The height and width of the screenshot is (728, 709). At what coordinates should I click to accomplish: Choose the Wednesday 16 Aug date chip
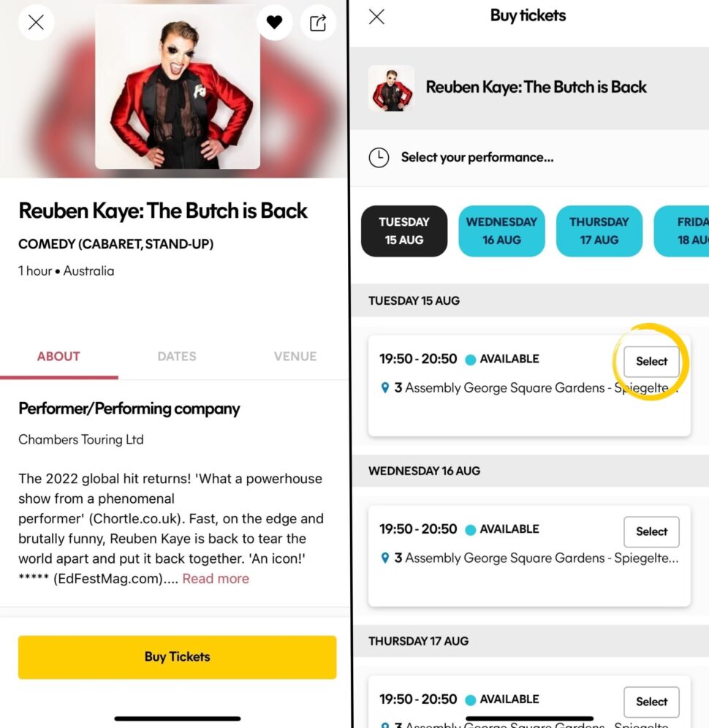click(502, 231)
